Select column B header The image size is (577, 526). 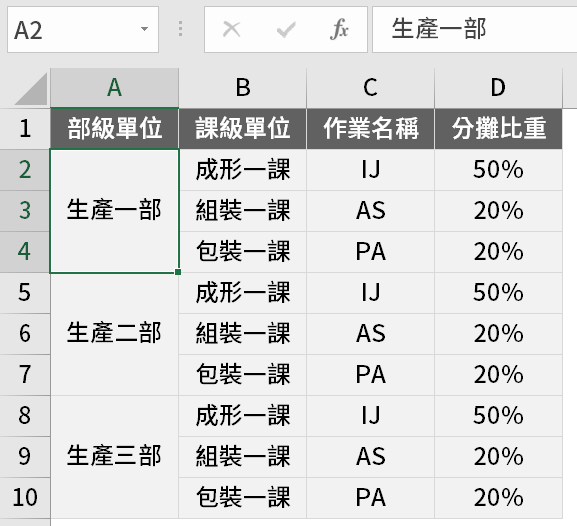point(243,88)
